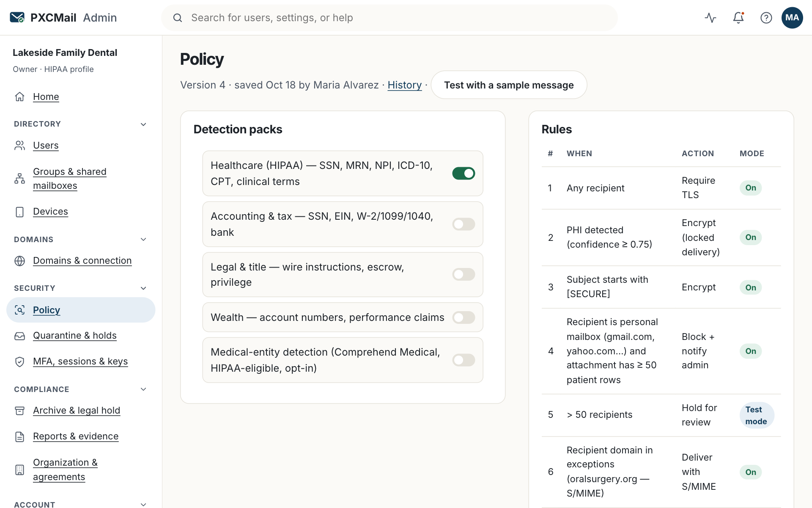Click the MFA shield check icon
Image resolution: width=812 pixels, height=508 pixels.
(19, 362)
